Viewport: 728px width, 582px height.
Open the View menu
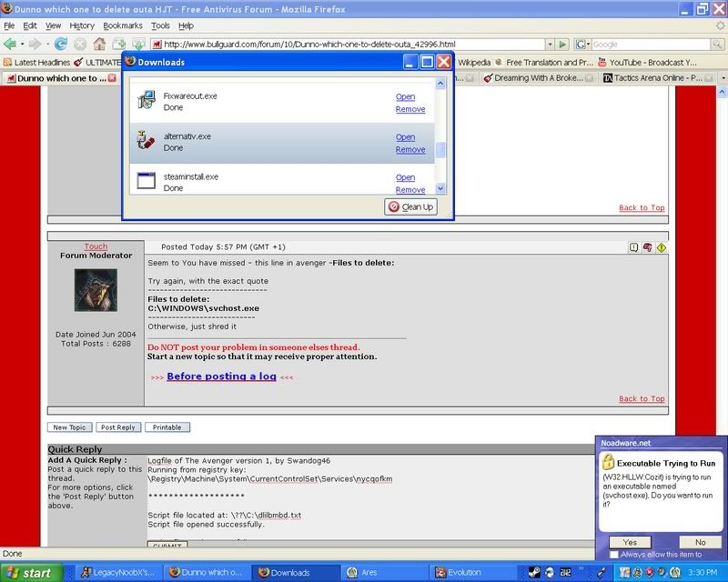click(x=53, y=25)
